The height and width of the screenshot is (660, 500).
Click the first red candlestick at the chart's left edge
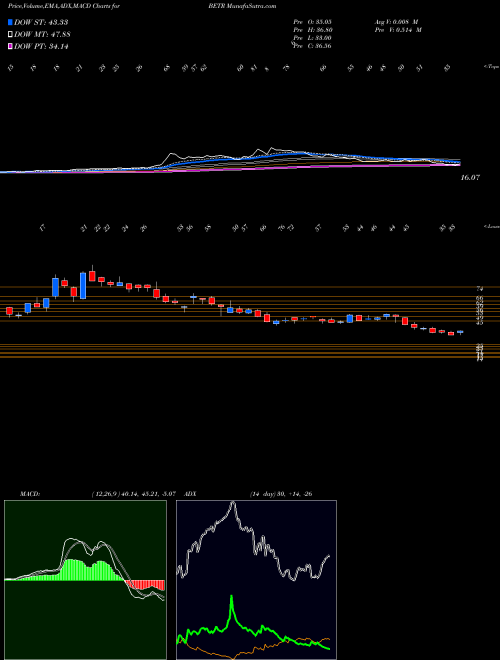click(9, 311)
